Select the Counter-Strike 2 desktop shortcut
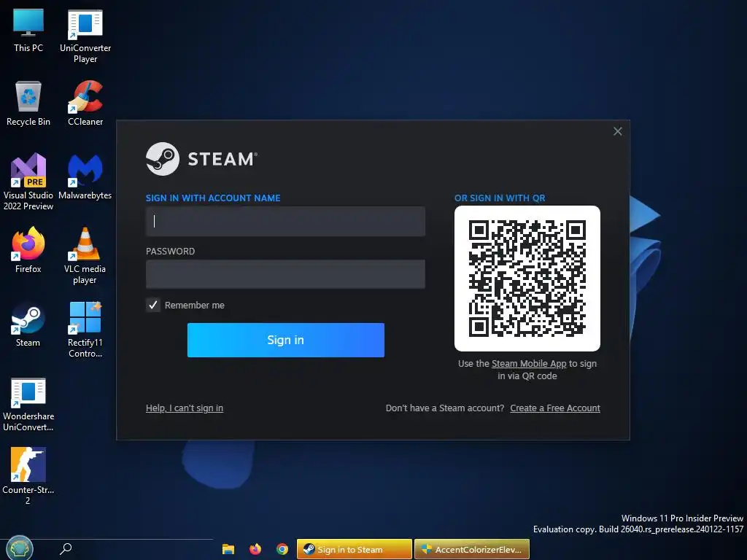The width and height of the screenshot is (747, 560). pyautogui.click(x=28, y=475)
